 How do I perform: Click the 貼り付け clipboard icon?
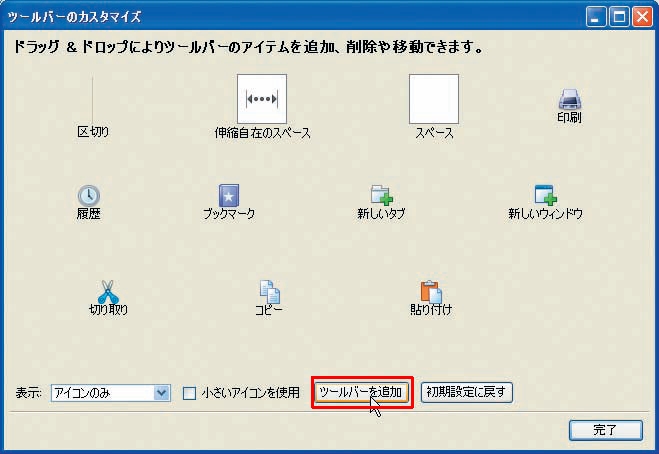431,292
